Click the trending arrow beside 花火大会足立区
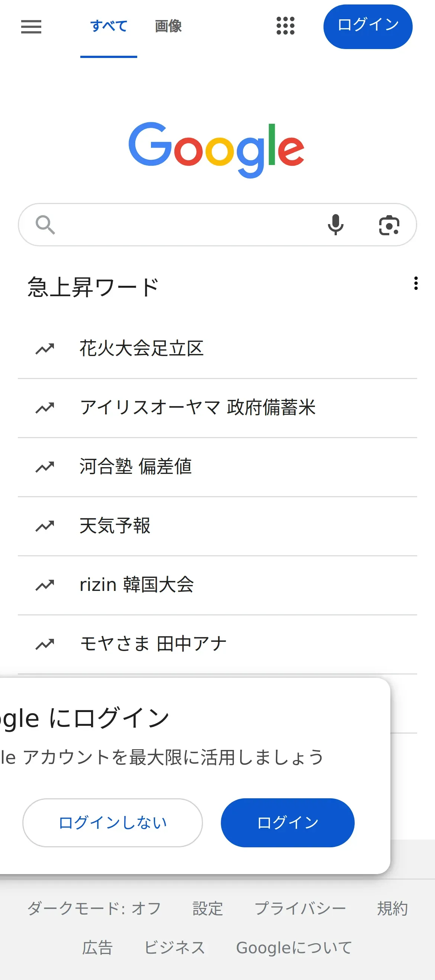The width and height of the screenshot is (435, 980). pos(45,349)
